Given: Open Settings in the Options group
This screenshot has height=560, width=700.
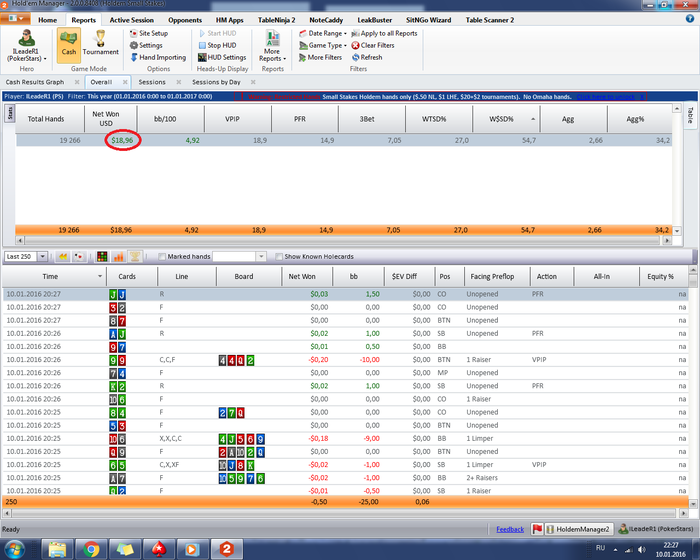Looking at the screenshot, I should (x=146, y=45).
